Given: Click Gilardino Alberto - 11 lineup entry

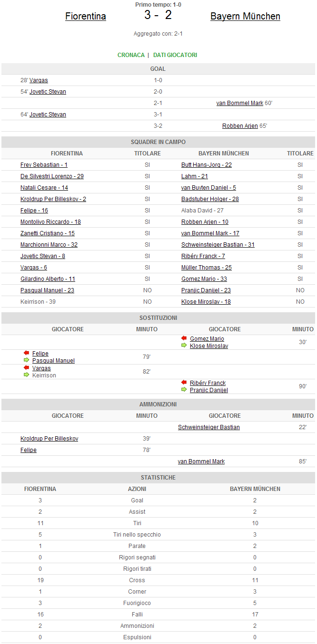Looking at the screenshot, I should (48, 279).
